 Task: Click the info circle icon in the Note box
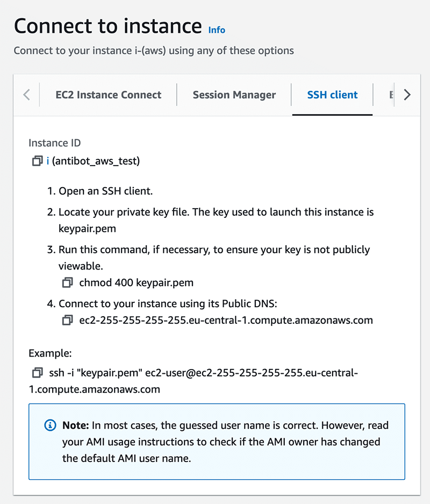tap(49, 425)
